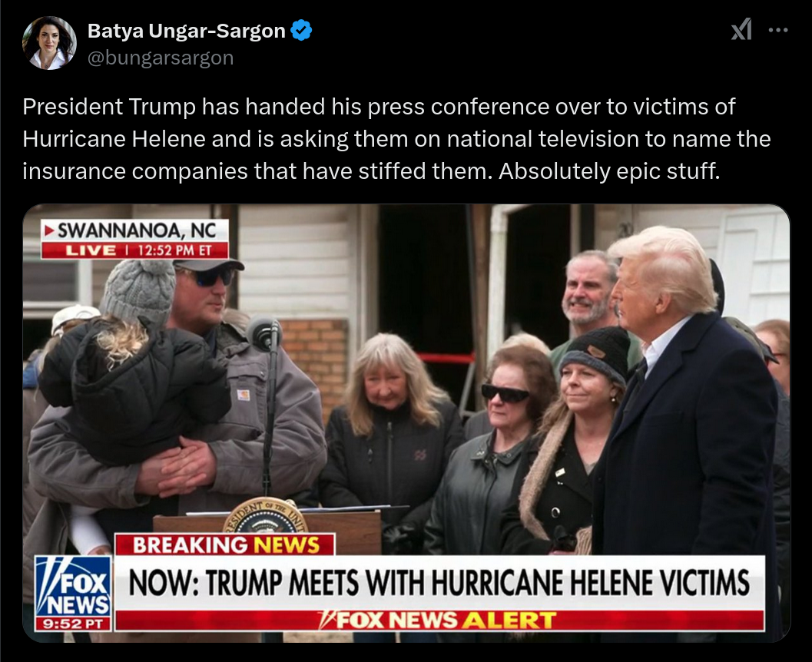Click the BREAKING NEWS banner in the image
The width and height of the screenshot is (812, 662).
point(225,545)
